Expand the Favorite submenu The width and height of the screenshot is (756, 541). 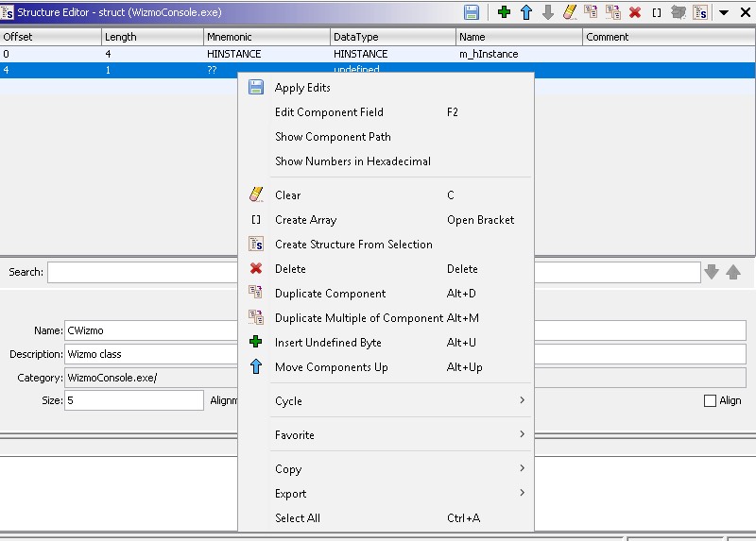point(386,435)
